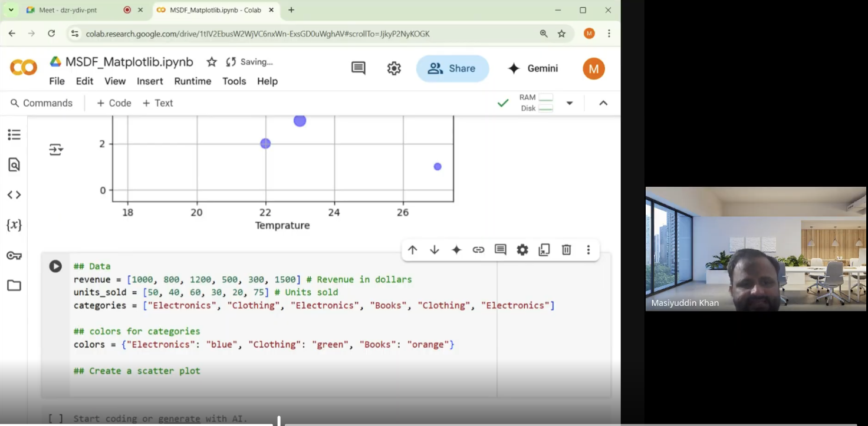The image size is (868, 426).
Task: Toggle the cell output view icon
Action: click(56, 150)
